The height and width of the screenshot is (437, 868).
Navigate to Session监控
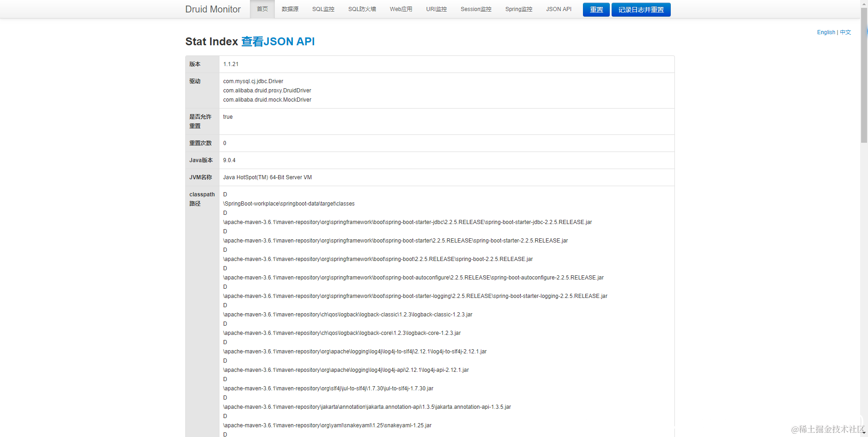coord(476,9)
